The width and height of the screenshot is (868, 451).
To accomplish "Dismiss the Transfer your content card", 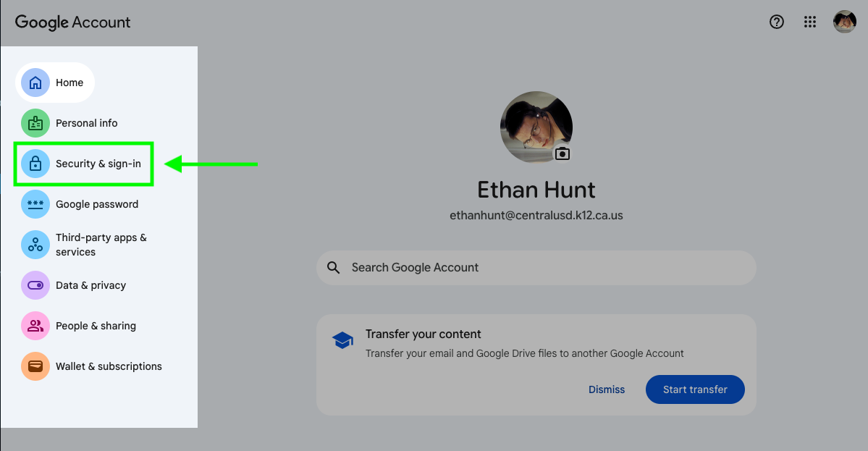I will click(607, 389).
